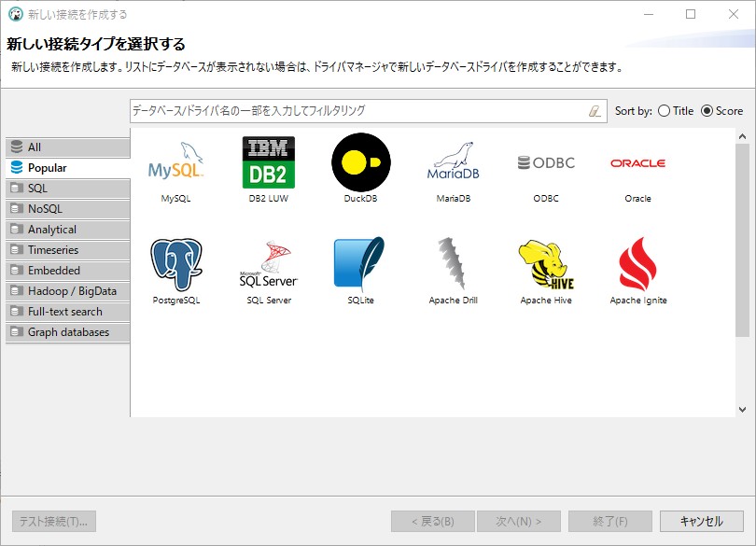Switch to the Popular category

click(68, 168)
